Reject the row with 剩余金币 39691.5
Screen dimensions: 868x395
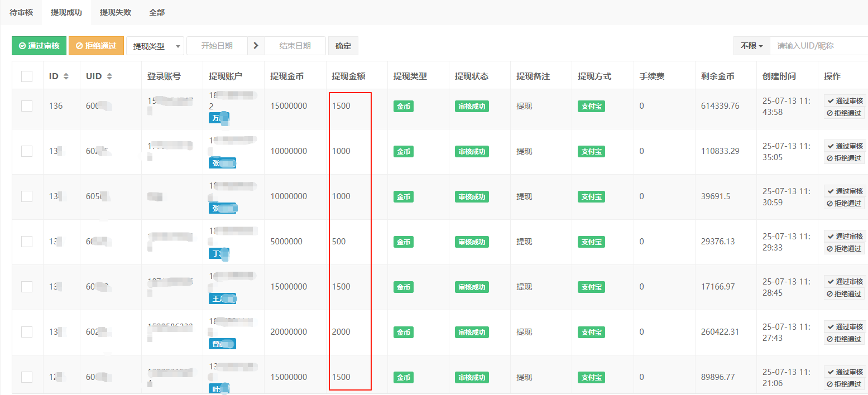[843, 203]
